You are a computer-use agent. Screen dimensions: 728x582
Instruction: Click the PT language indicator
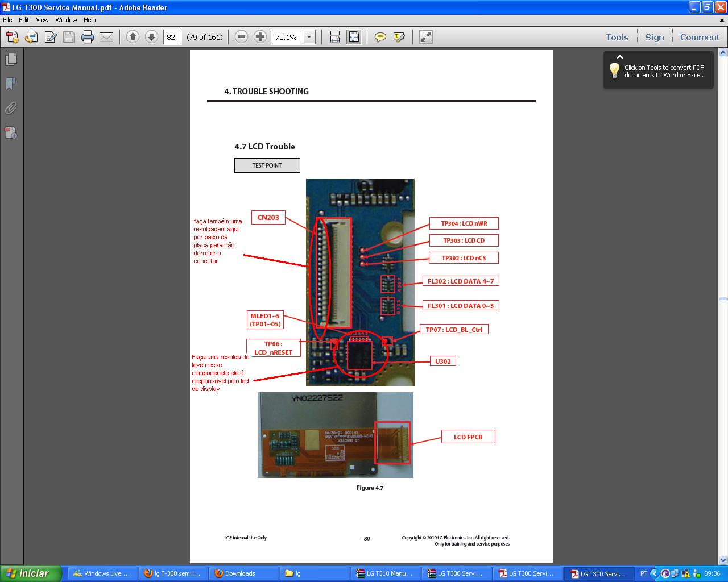[x=643, y=573]
